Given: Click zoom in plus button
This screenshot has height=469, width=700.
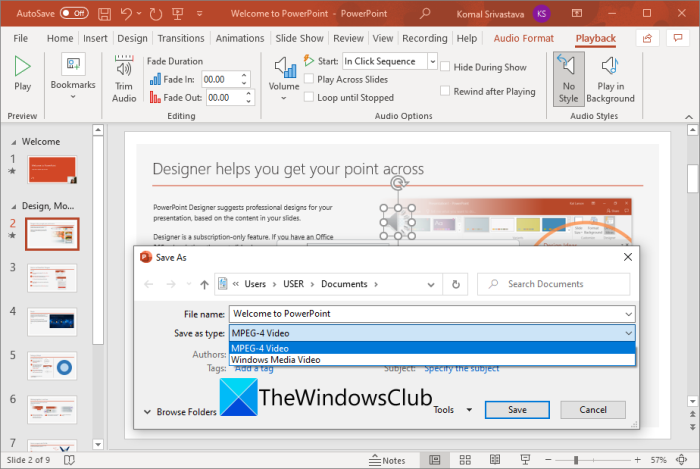Looking at the screenshot, I should coord(638,460).
